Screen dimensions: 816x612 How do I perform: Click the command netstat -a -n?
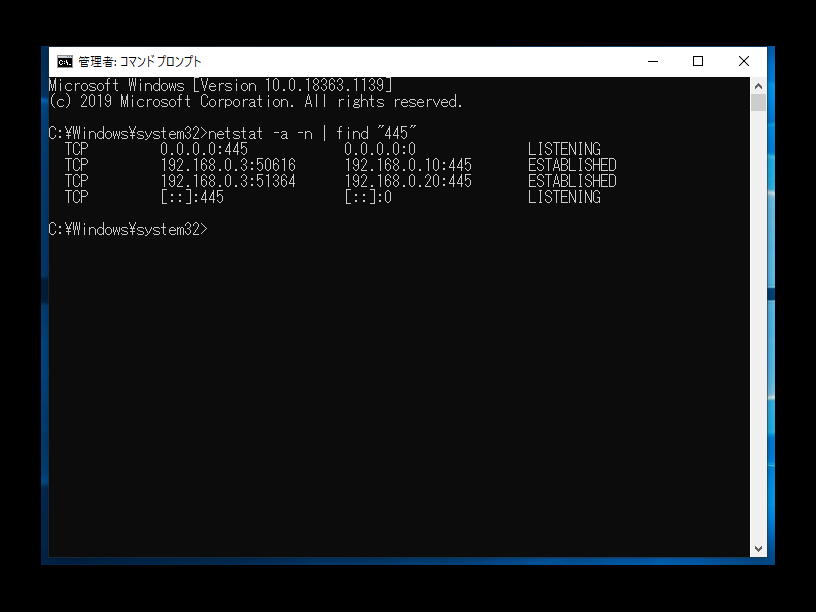point(260,133)
